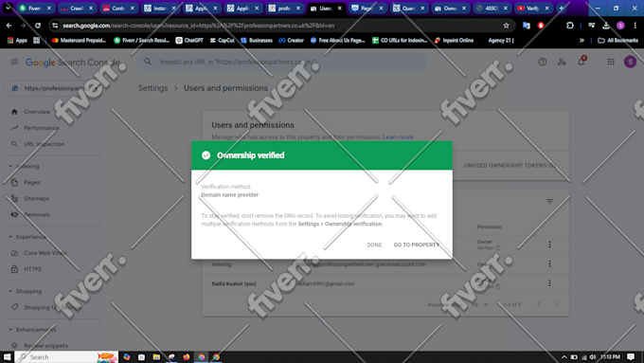Go to Performance in the sidebar
Image resolution: width=644 pixels, height=363 pixels.
click(41, 128)
